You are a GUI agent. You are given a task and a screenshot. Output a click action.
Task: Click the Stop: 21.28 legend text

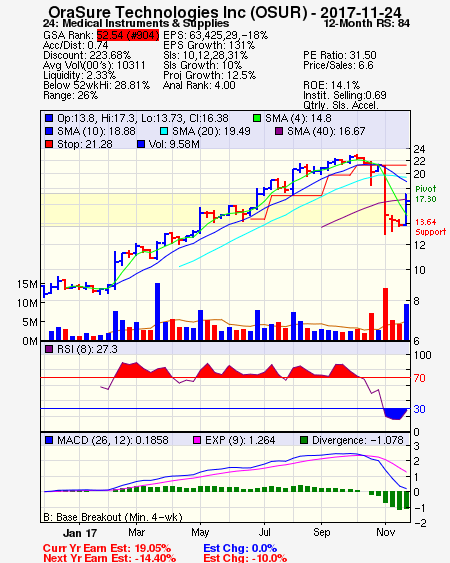click(84, 144)
